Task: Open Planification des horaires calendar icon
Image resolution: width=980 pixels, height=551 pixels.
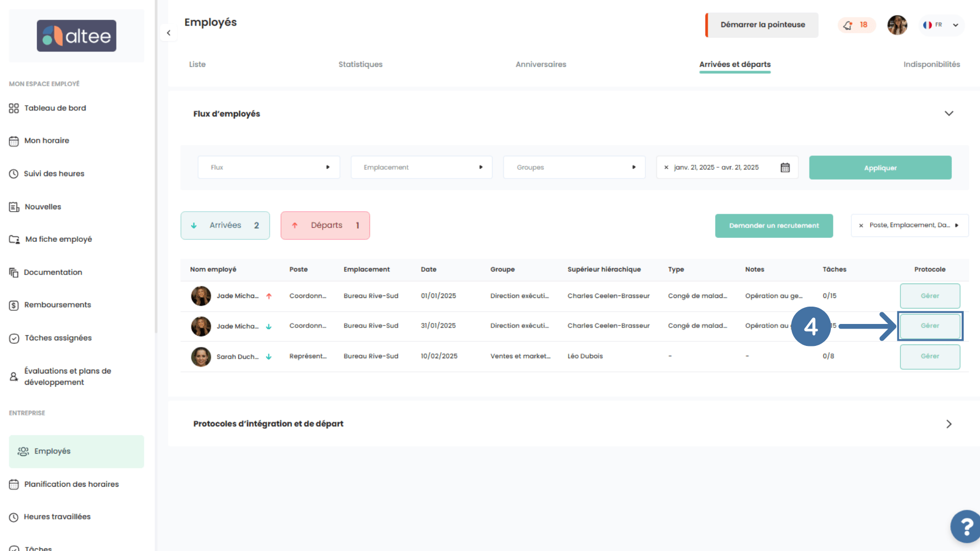Action: coord(14,484)
